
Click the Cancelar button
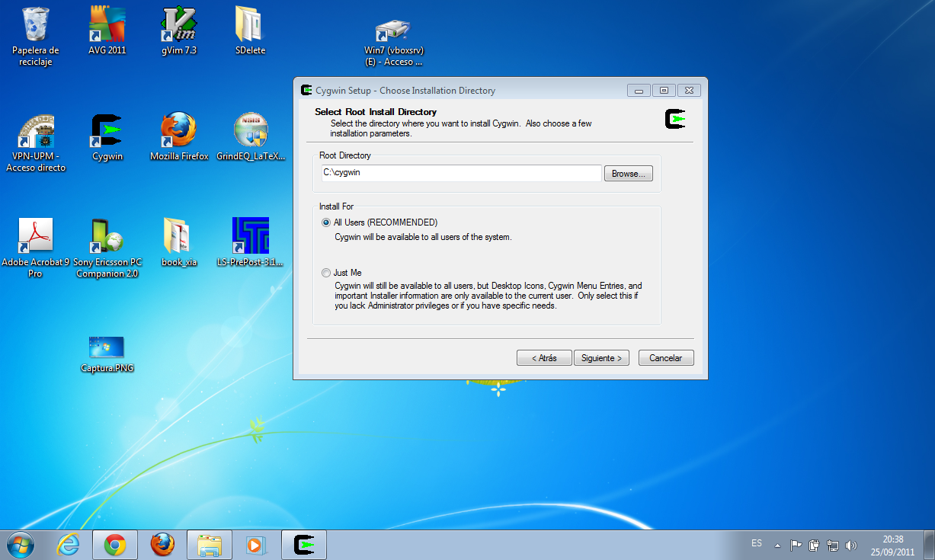[666, 358]
